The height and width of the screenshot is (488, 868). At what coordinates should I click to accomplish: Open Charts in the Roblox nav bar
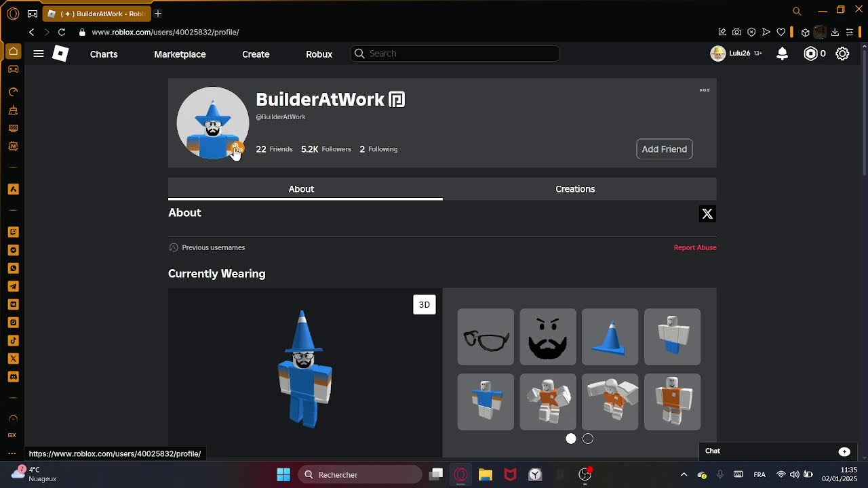tap(104, 54)
